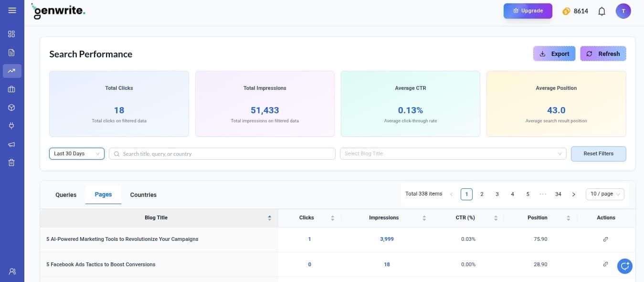Click position value 75.90
Image resolution: width=644 pixels, height=282 pixels.
(x=540, y=239)
